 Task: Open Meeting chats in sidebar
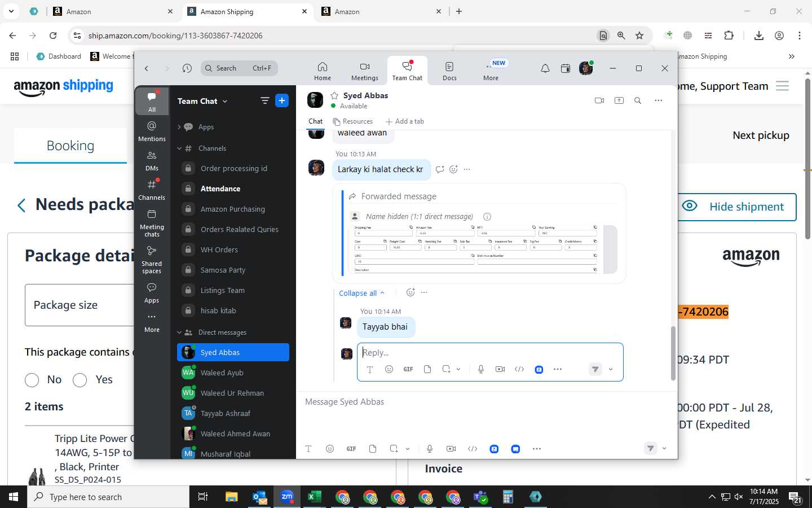[152, 223]
